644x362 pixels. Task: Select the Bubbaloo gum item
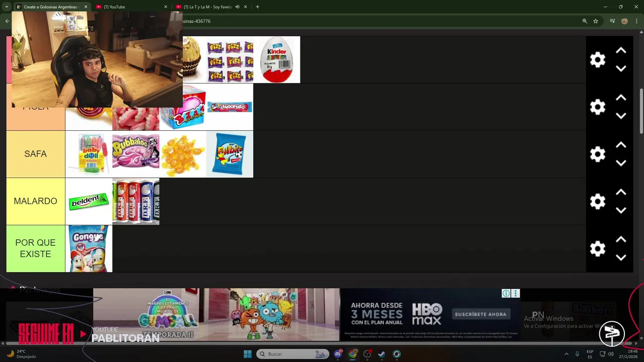(x=136, y=154)
